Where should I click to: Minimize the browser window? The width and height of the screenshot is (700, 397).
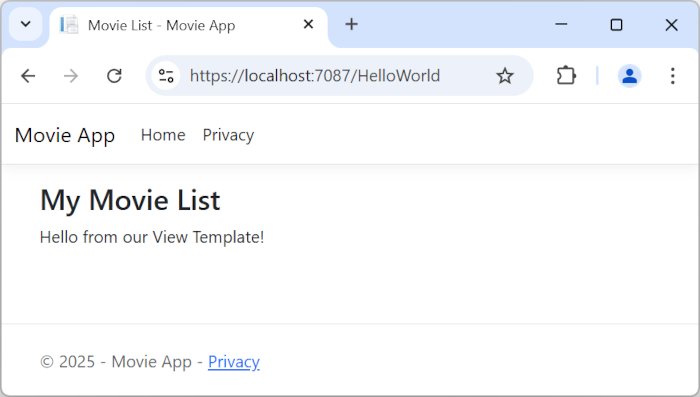pyautogui.click(x=561, y=25)
